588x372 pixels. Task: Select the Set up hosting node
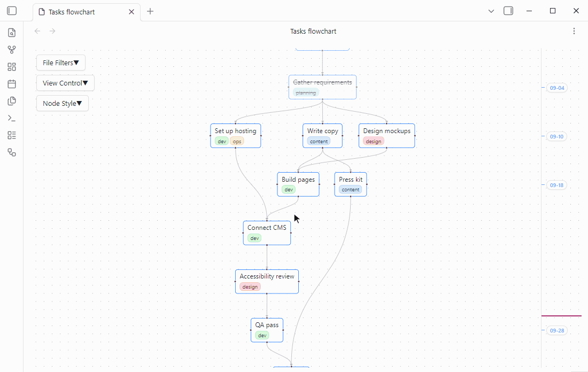coord(236,136)
